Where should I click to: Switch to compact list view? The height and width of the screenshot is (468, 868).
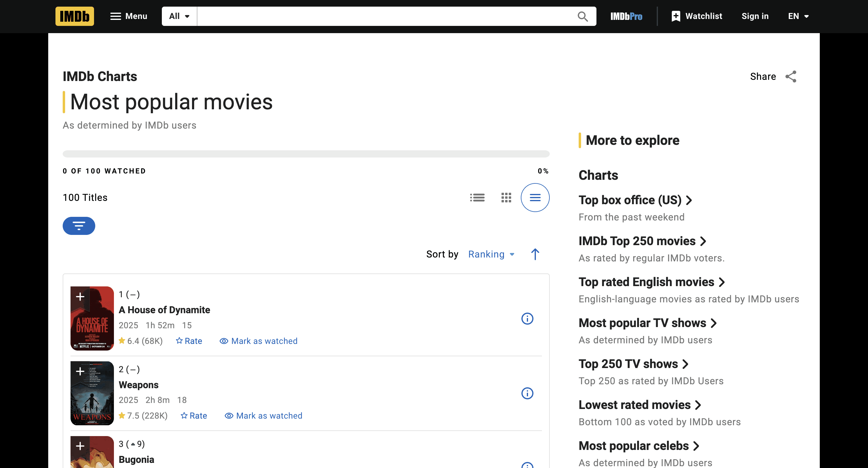click(477, 197)
